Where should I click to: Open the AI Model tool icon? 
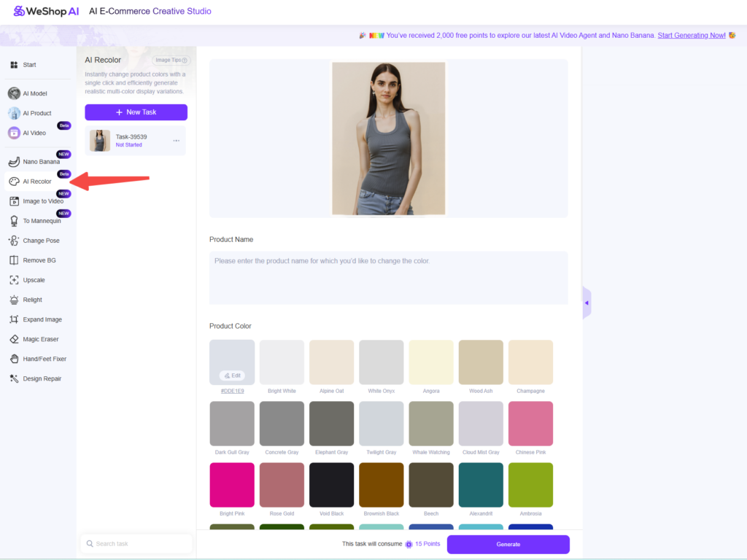[14, 93]
